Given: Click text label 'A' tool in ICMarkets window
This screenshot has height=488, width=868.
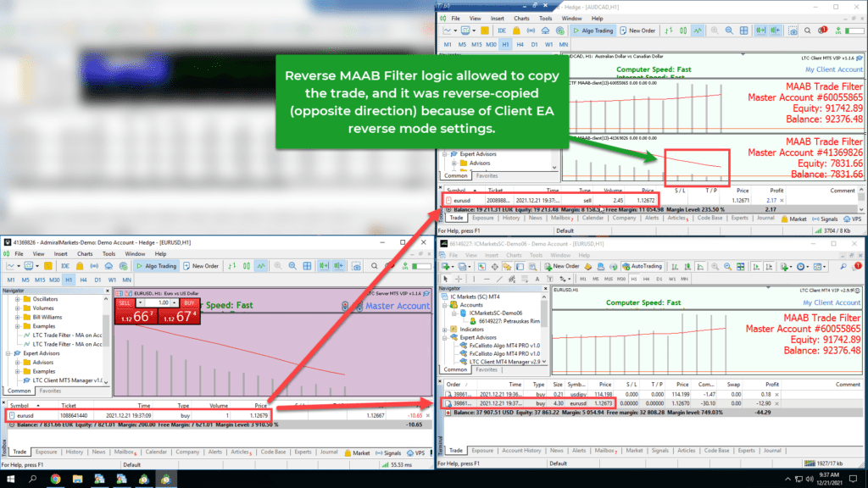Looking at the screenshot, I should click(x=537, y=280).
